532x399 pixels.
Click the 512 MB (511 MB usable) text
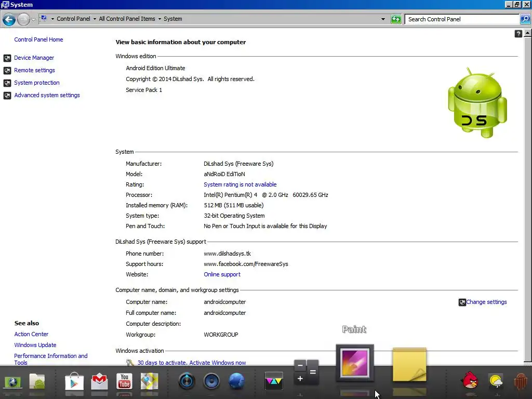click(233, 205)
